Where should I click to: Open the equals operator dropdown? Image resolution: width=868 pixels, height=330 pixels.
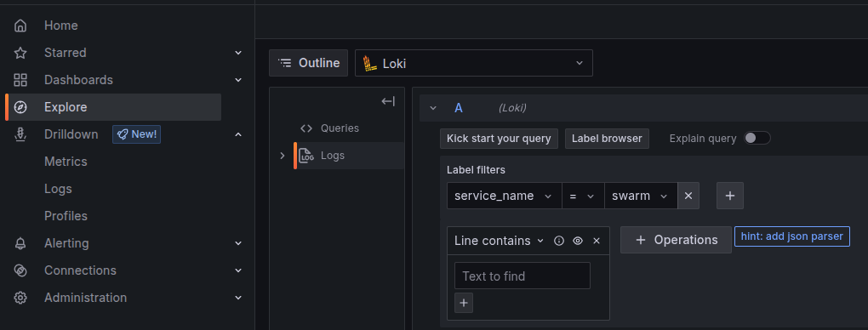point(583,196)
